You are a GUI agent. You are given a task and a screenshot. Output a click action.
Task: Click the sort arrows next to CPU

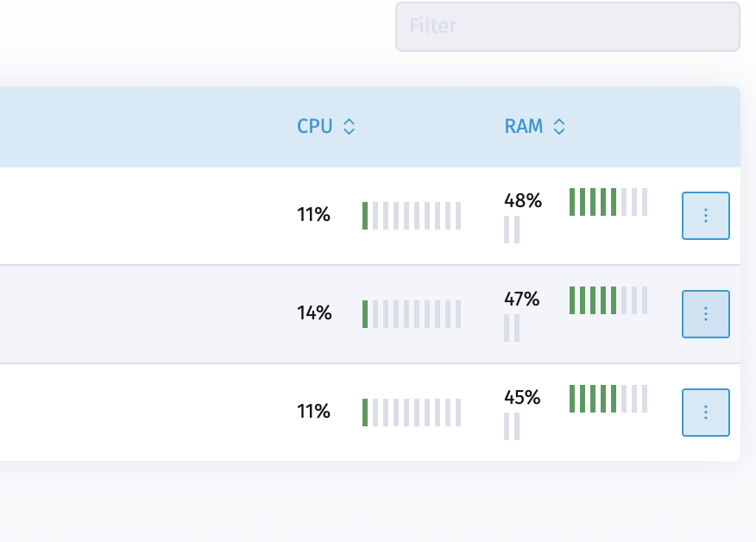coord(349,127)
